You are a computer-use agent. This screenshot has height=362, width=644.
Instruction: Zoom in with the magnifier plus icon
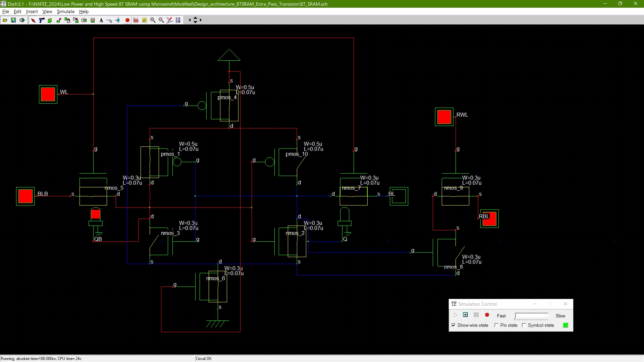[153, 20]
